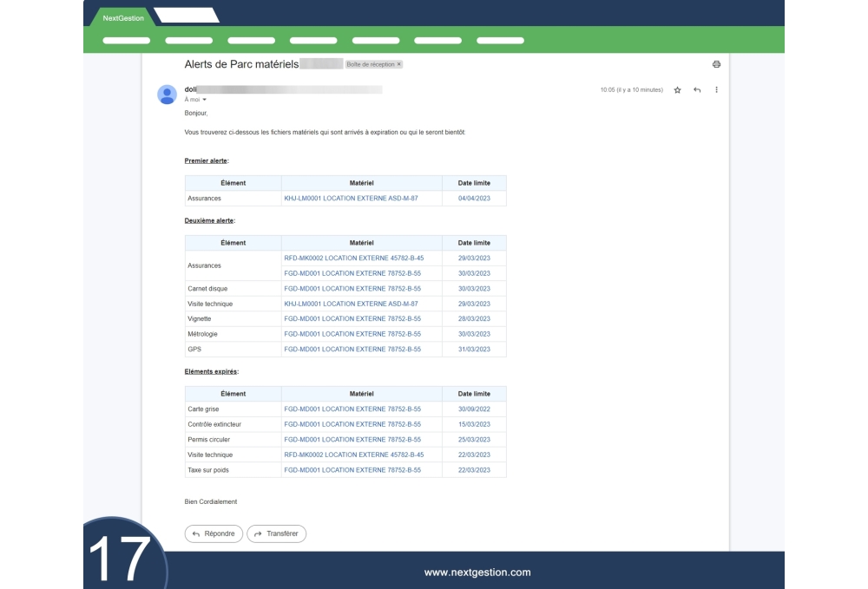This screenshot has width=868, height=589.
Task: Open material link for Taxe sur poids
Action: coord(352,470)
